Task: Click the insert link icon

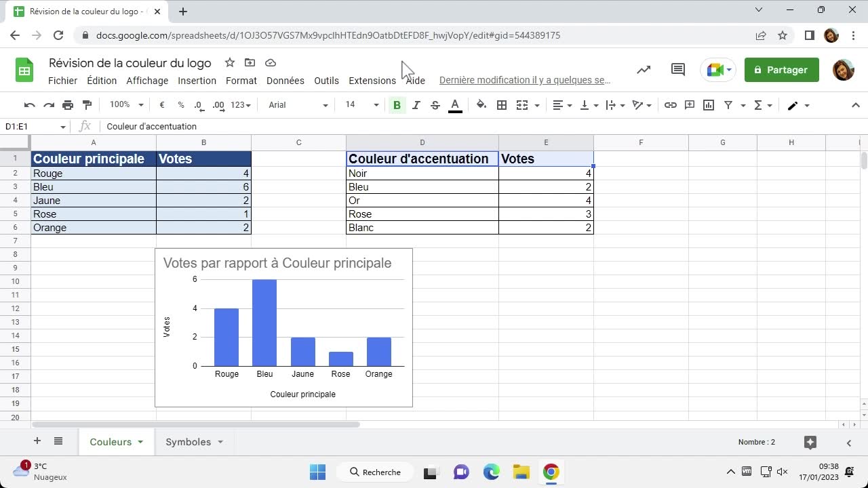Action: 670,105
